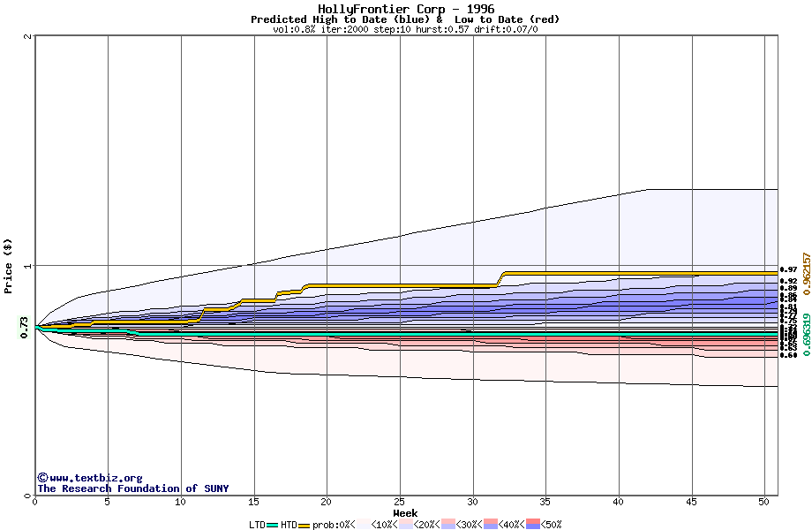The image size is (812, 530).
Task: Click the green-highlighted 0.73 starting price label
Action: 25,328
